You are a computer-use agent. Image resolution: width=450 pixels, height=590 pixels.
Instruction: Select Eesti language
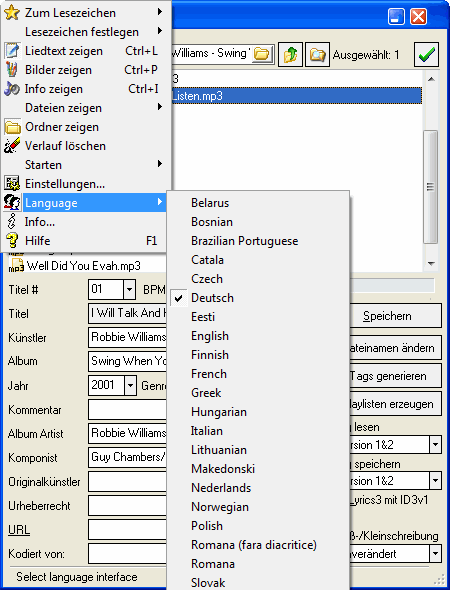(258, 316)
